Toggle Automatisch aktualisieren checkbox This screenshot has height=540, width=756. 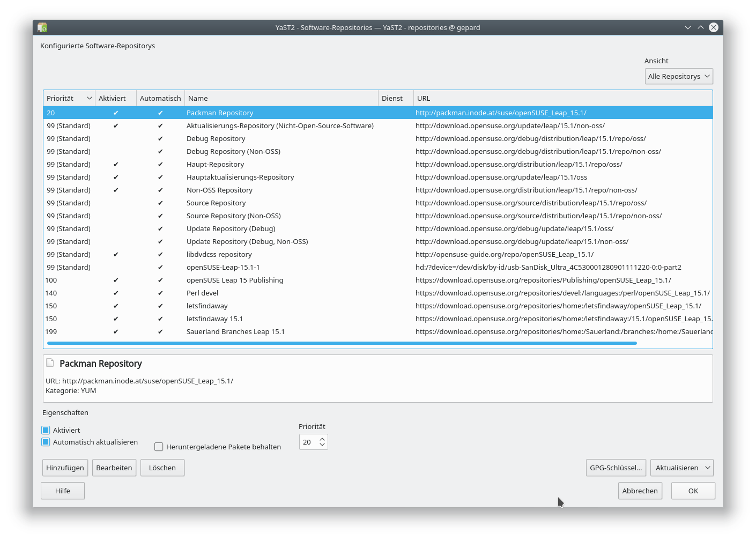pos(46,442)
